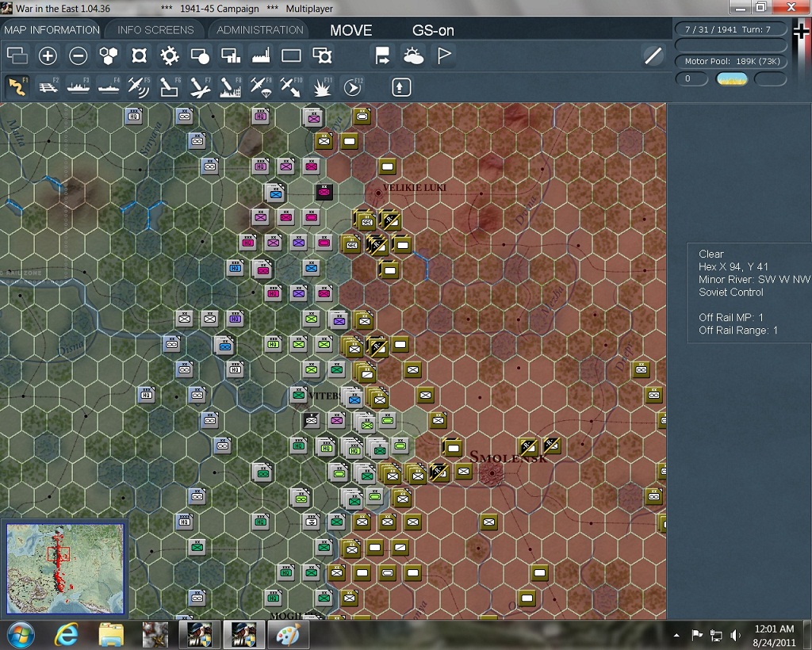812x650 pixels.
Task: Open File Explorer folder in taskbar
Action: (x=111, y=635)
